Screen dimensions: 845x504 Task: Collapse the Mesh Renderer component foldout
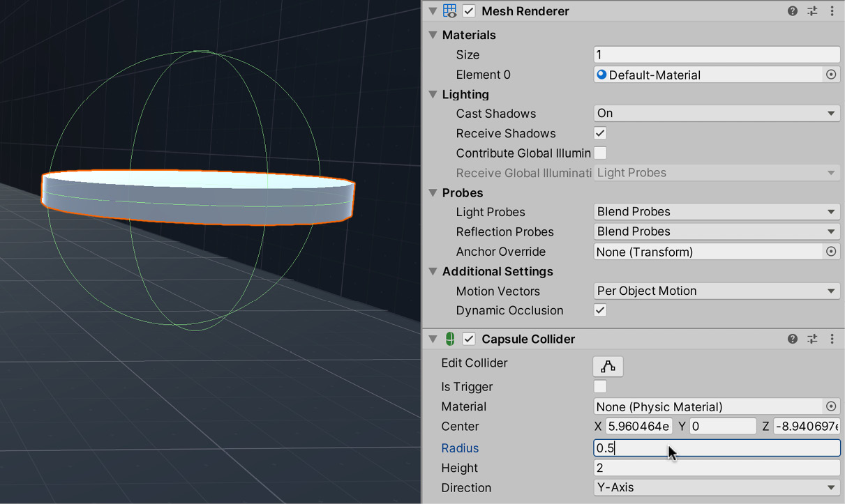click(433, 11)
